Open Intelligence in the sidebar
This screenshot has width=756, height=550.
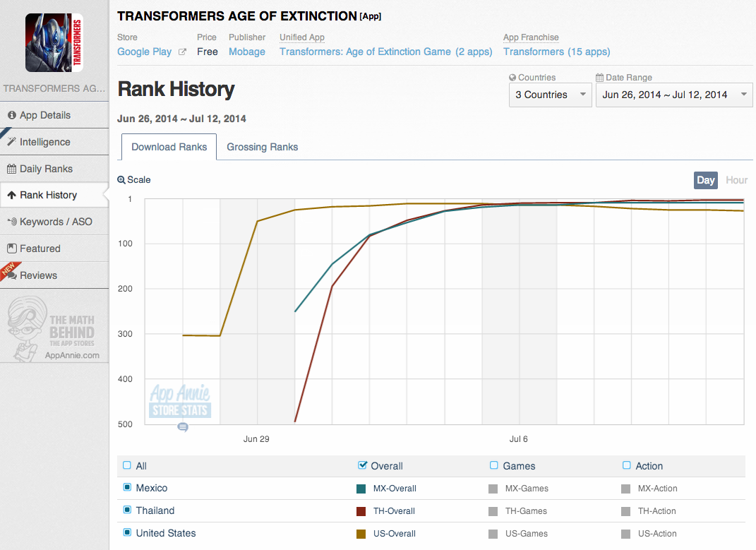[54, 142]
